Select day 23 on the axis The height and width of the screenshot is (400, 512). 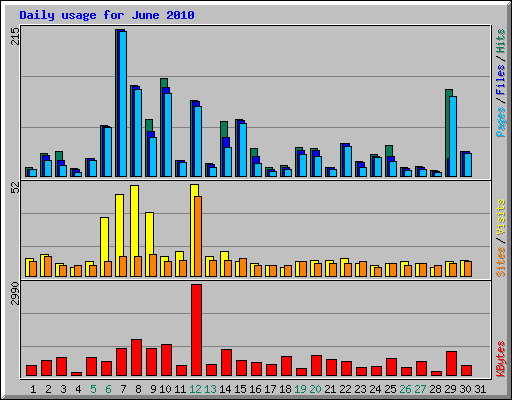point(360,389)
